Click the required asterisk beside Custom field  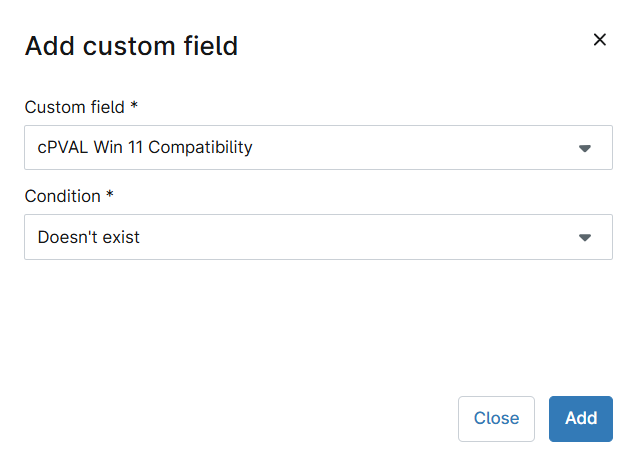134,106
